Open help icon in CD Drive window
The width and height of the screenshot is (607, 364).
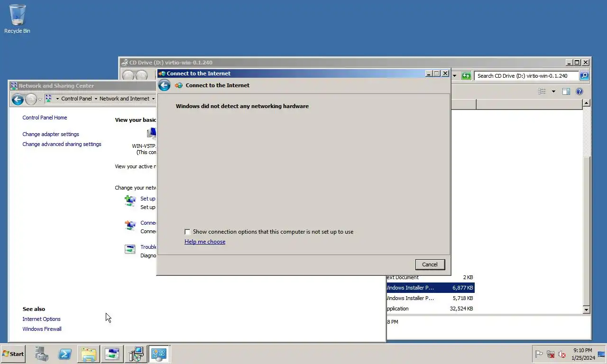coord(579,91)
